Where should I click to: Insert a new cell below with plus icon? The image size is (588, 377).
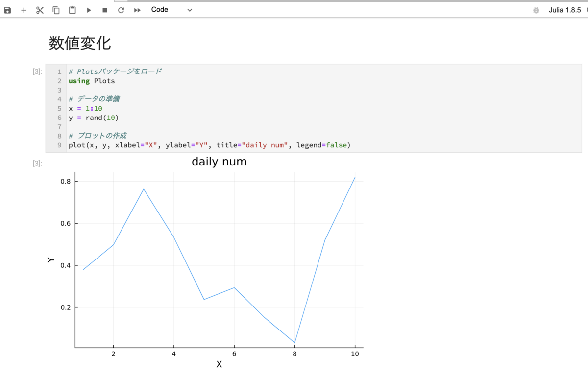click(x=24, y=10)
